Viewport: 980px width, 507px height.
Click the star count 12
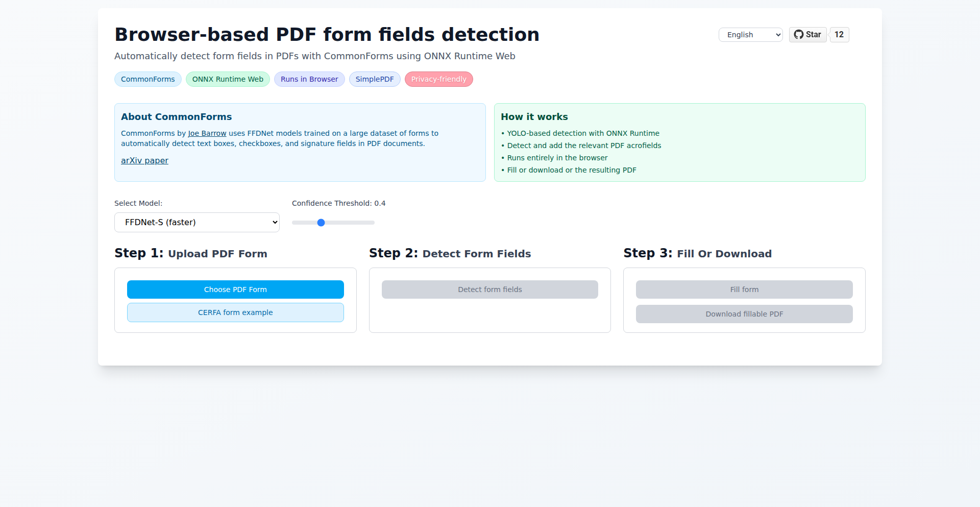point(839,35)
